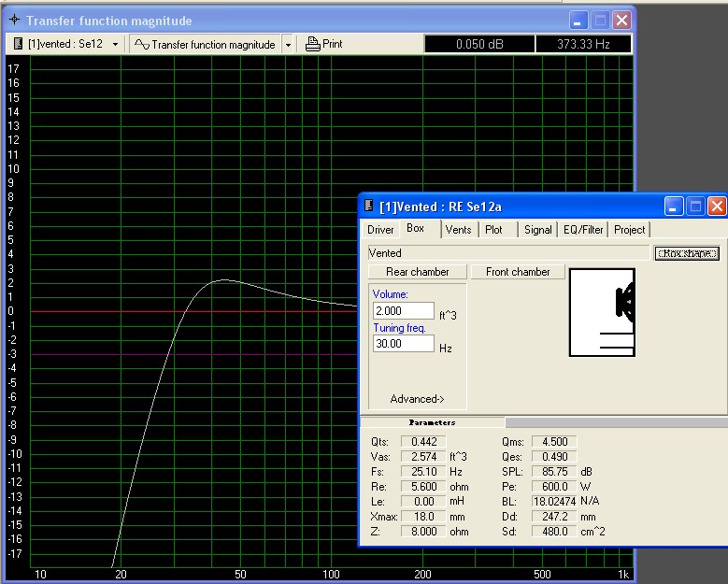Switch to the Project tab
This screenshot has height=584, width=728.
coord(629,230)
